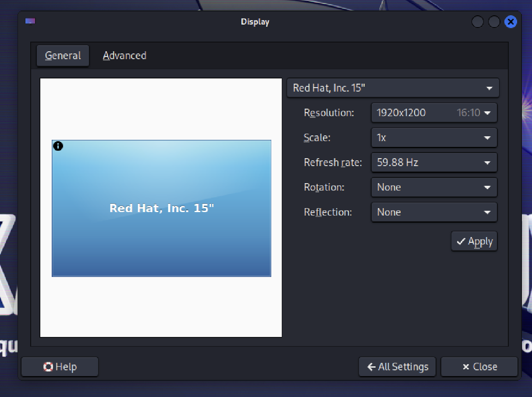The image size is (532, 397).
Task: Apply the display settings
Action: coord(474,241)
